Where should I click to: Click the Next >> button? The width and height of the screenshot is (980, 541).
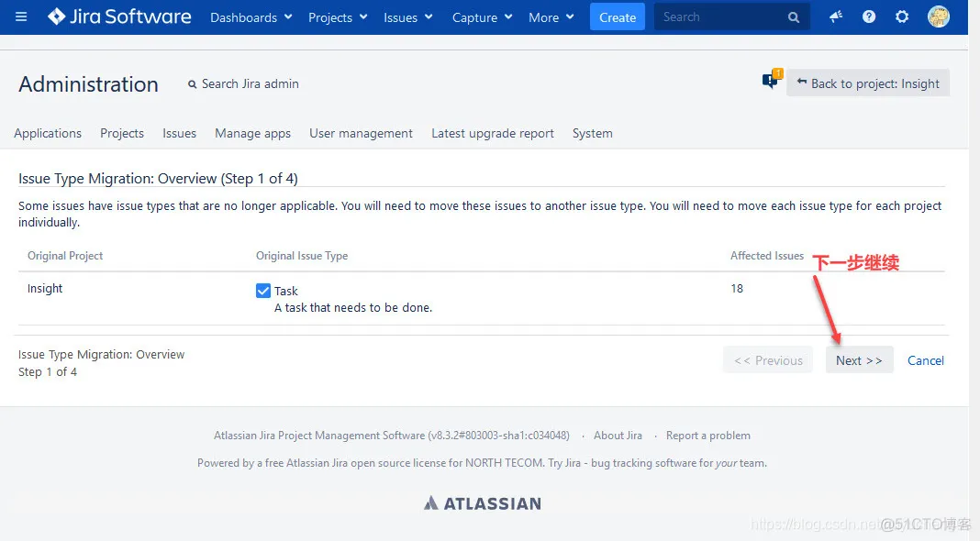coord(860,360)
